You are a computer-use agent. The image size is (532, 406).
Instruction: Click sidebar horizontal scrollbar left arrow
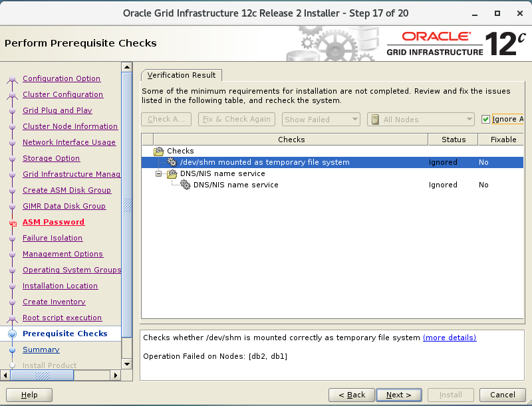[x=5, y=375]
